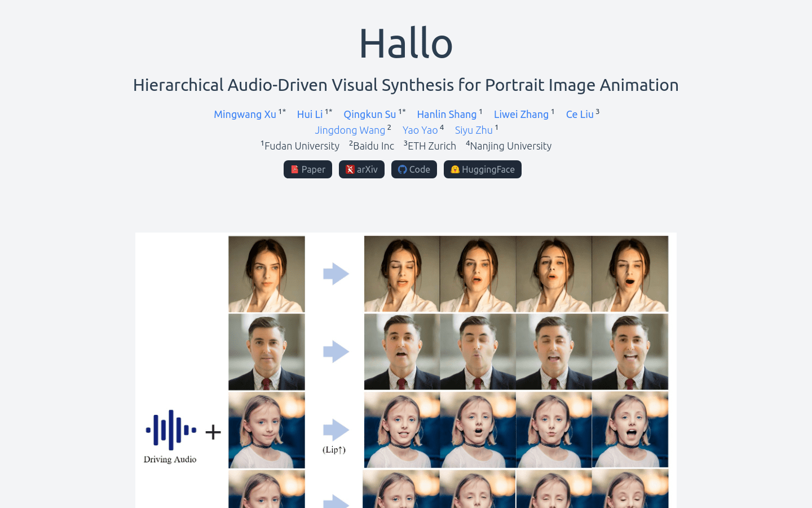Screen dimensions: 812x508
Task: Click the Driving Audio label
Action: coord(170,459)
